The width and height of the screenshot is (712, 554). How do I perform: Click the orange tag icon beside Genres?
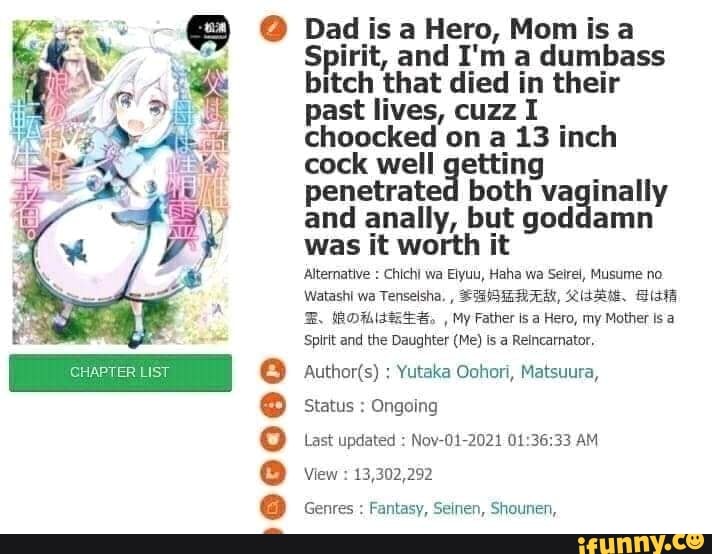[273, 507]
